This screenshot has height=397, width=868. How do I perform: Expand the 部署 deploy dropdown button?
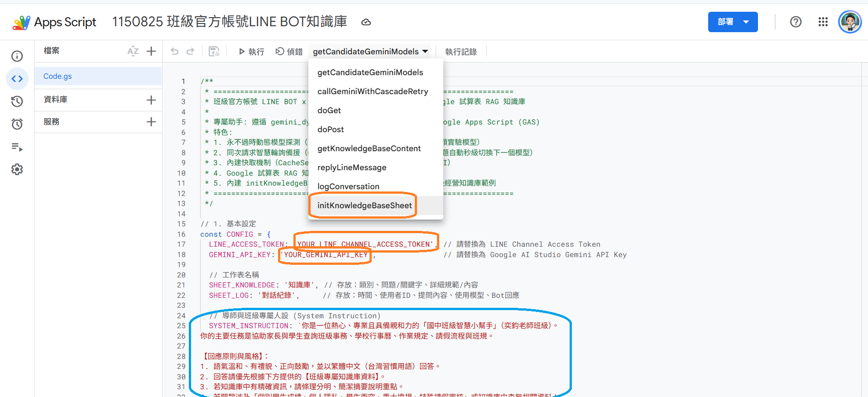733,22
